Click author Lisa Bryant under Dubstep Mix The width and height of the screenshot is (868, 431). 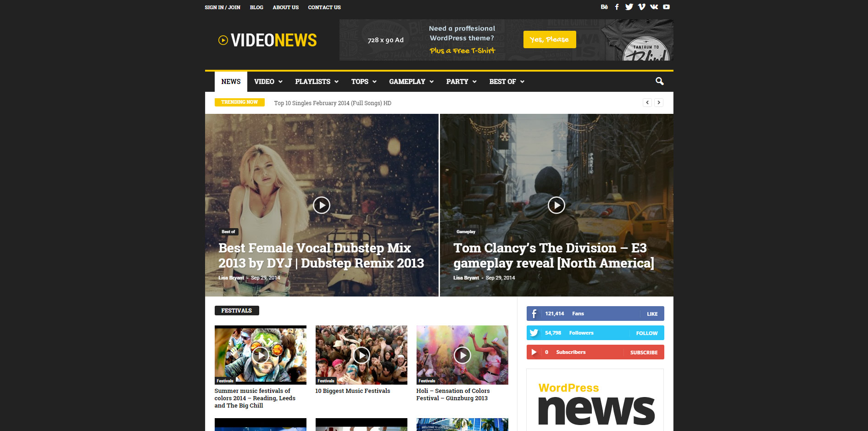coord(231,278)
